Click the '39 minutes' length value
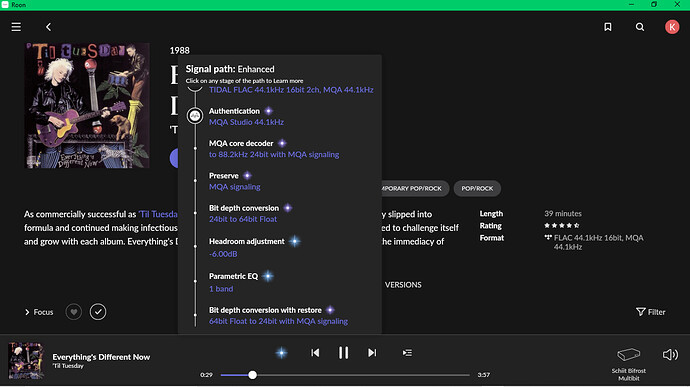Viewport: 690px width, 387px height. click(563, 214)
